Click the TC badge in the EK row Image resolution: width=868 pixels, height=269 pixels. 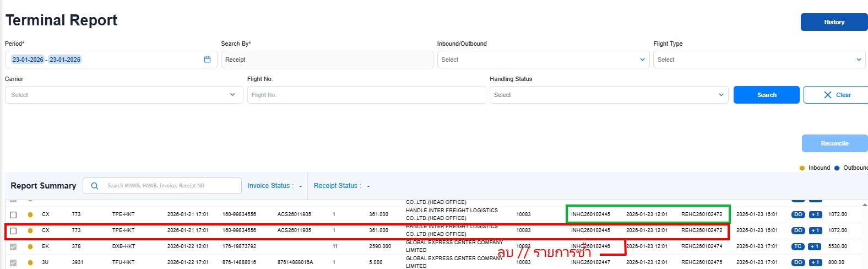point(798,246)
